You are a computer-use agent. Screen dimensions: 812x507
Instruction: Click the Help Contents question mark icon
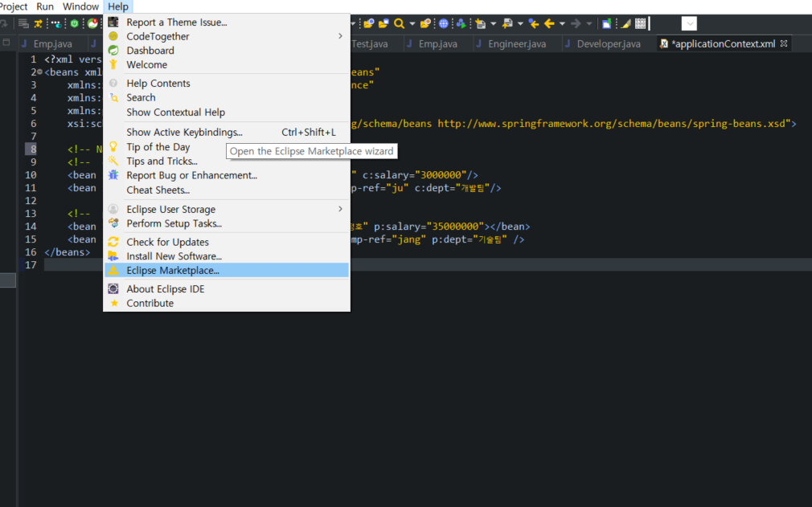(x=113, y=83)
